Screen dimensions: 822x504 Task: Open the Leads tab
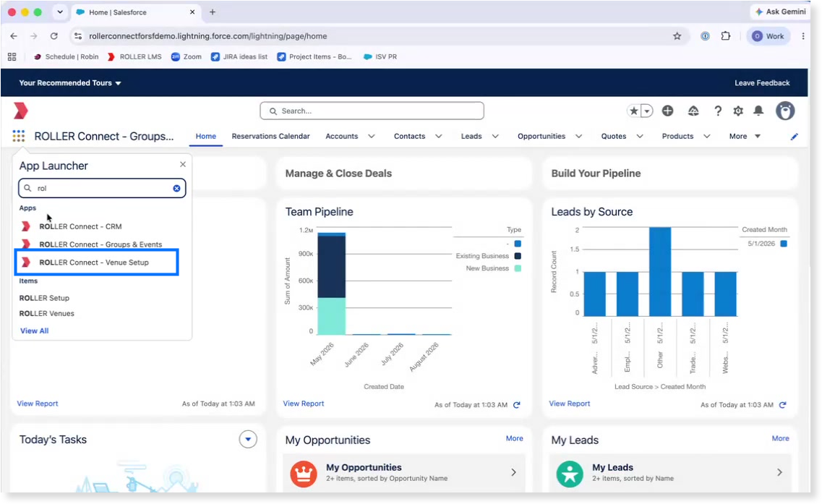(471, 137)
